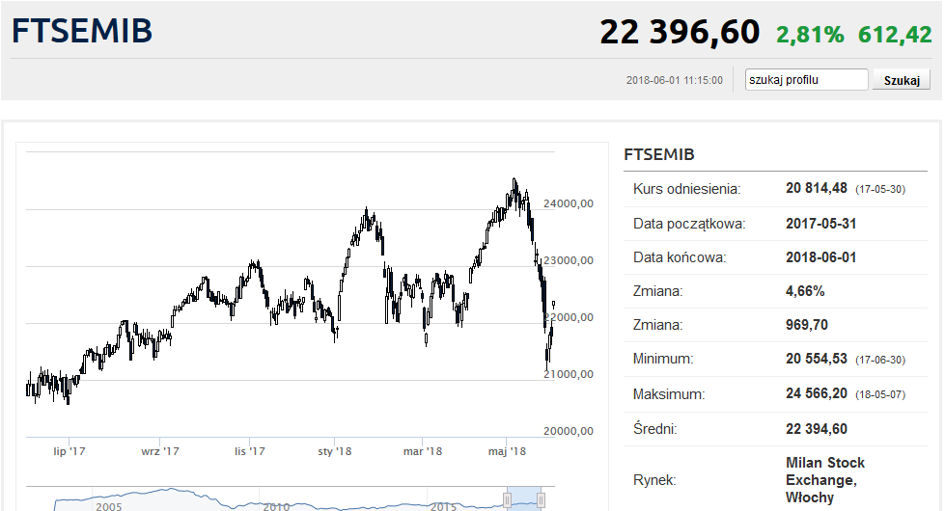Click the 2005 area in the navigator timeline
This screenshot has height=511, width=945.
[108, 506]
